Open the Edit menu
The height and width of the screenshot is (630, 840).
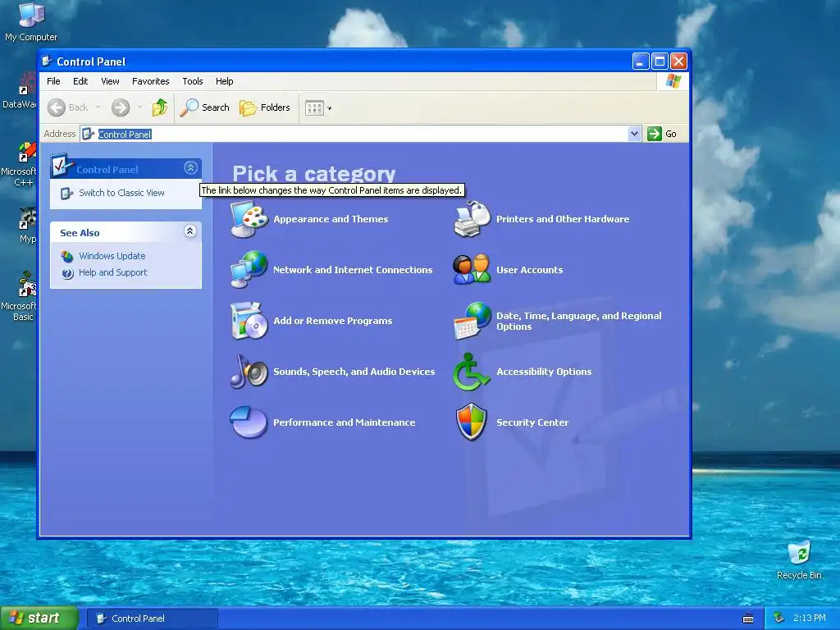click(80, 81)
